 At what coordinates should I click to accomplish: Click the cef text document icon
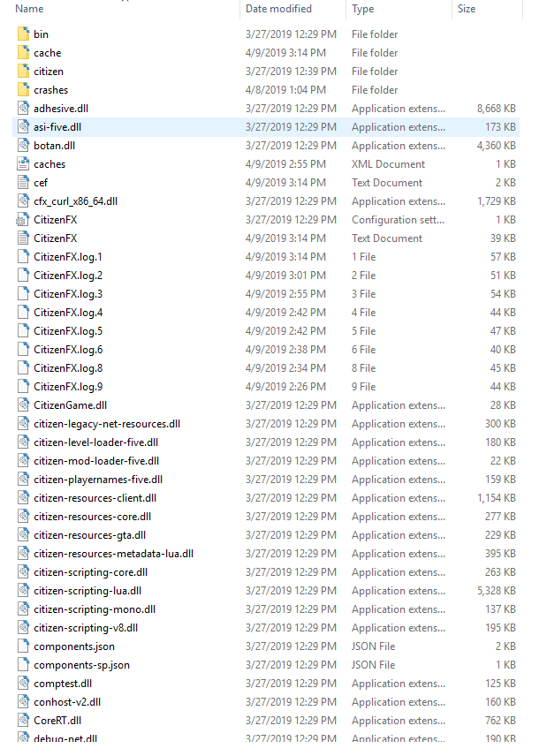pyautogui.click(x=23, y=183)
